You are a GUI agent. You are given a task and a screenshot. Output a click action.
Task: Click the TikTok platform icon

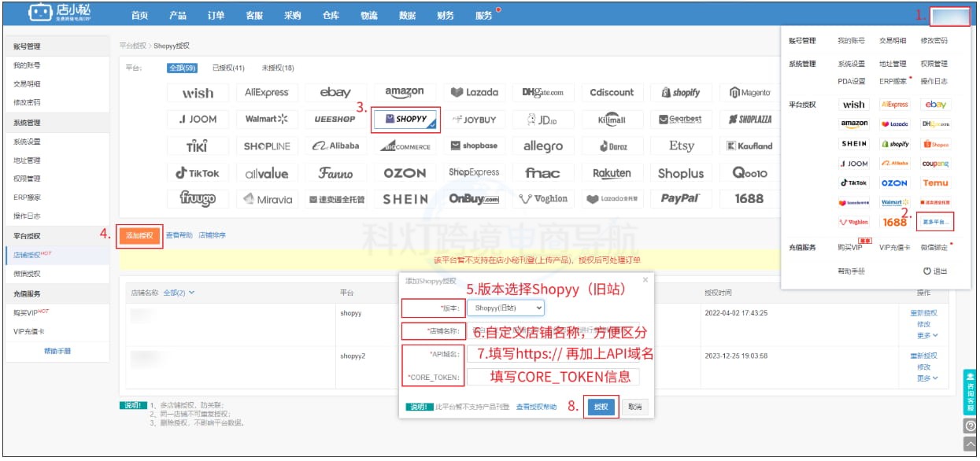[197, 171]
